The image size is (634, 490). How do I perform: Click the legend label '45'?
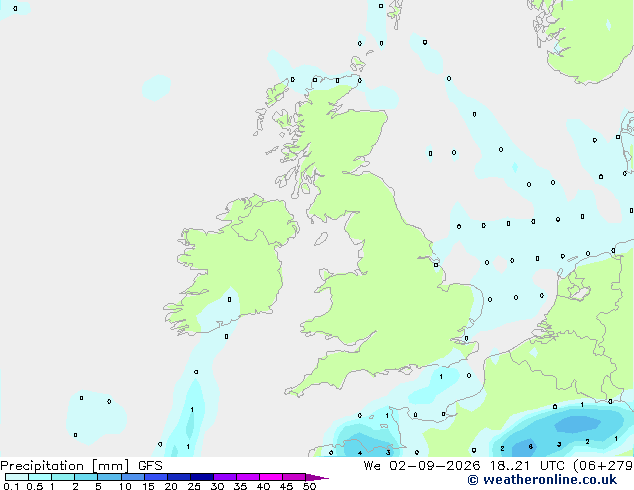(x=286, y=486)
